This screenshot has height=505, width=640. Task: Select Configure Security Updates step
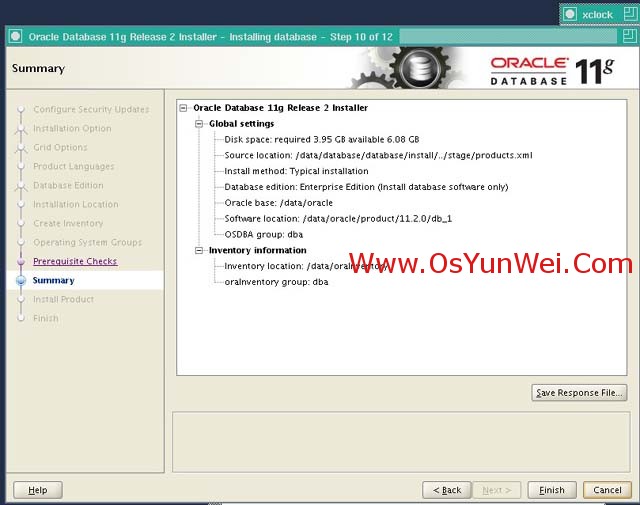point(91,109)
